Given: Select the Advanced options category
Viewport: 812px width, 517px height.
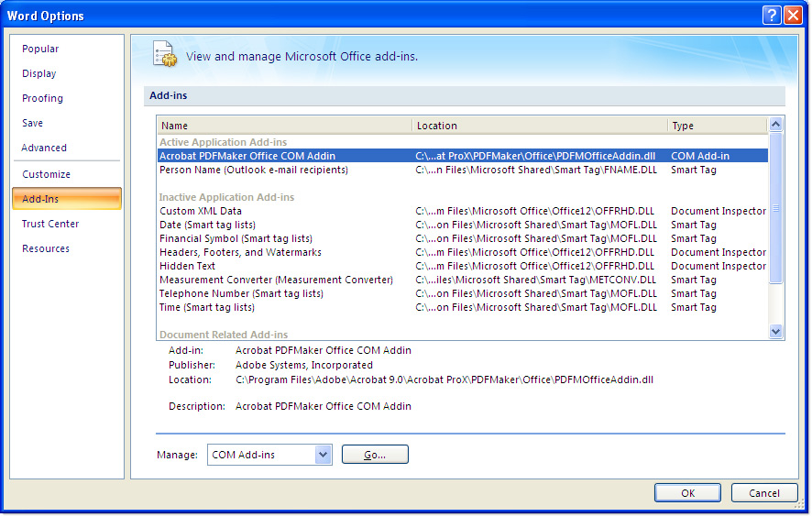Looking at the screenshot, I should click(x=44, y=148).
